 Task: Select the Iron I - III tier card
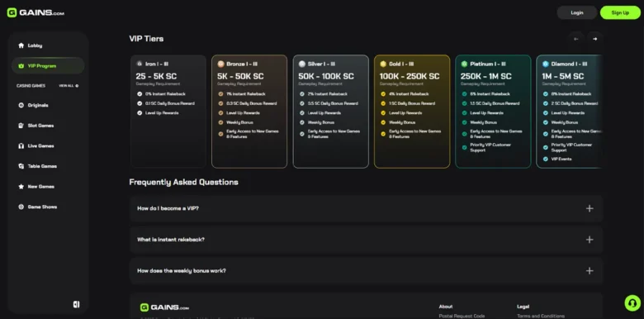[168, 112]
